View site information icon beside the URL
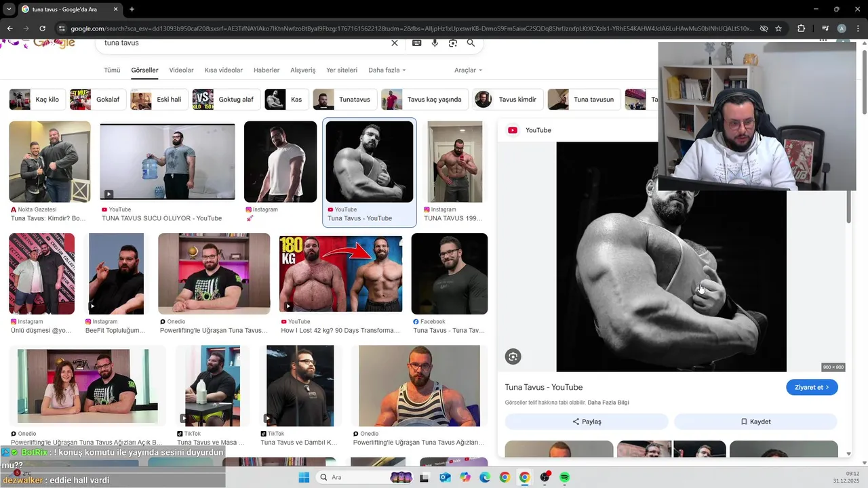Screen dimensions: 868x488 coord(62,28)
